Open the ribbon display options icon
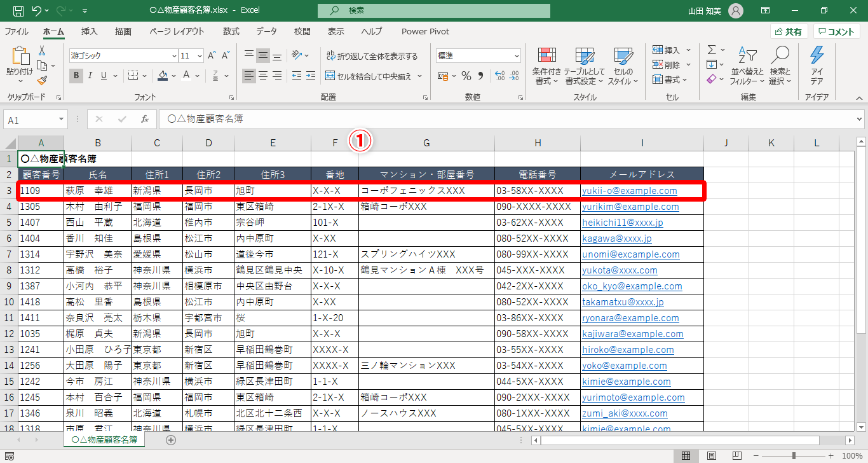 pyautogui.click(x=766, y=11)
